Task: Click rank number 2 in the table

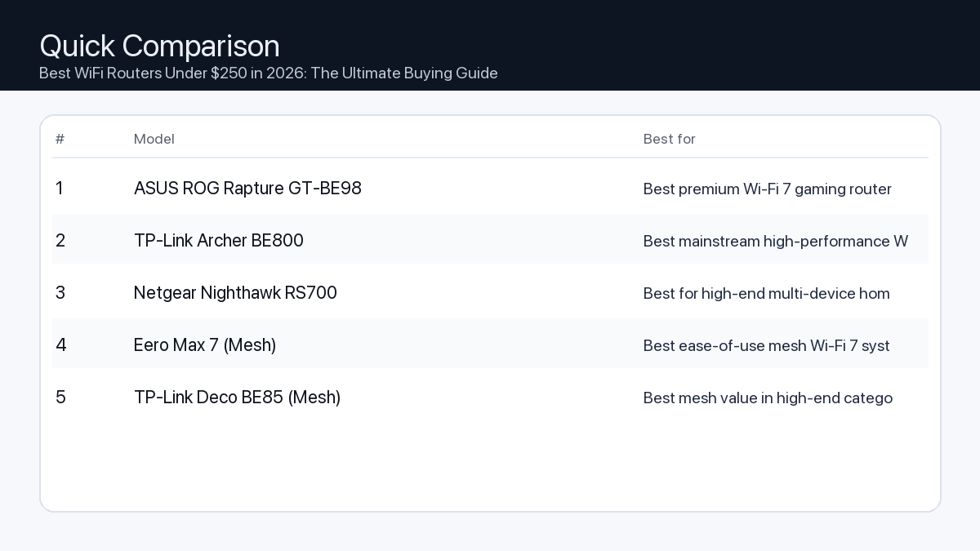Action: (x=60, y=241)
